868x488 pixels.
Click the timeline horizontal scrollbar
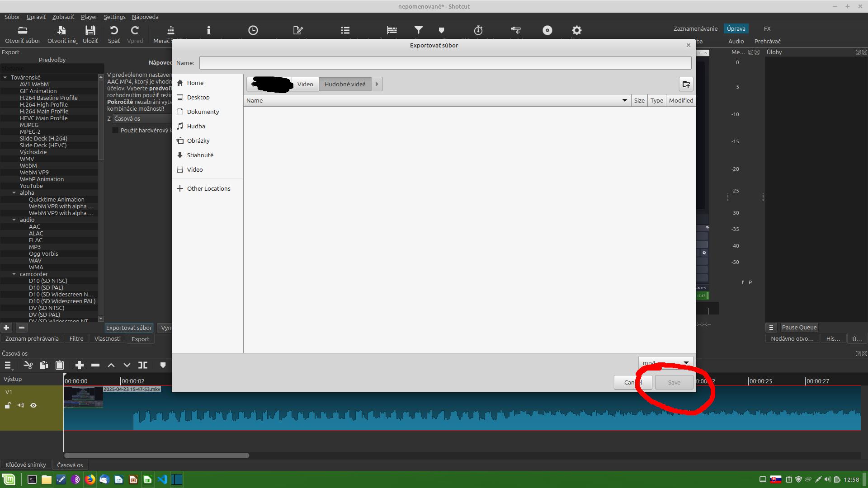(x=156, y=455)
